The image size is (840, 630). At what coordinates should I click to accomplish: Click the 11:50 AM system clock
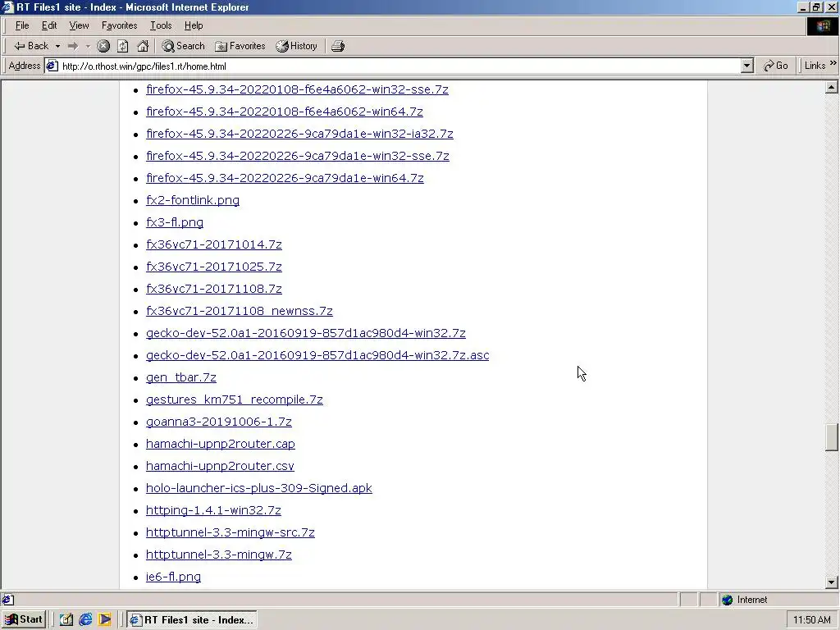coord(812,620)
